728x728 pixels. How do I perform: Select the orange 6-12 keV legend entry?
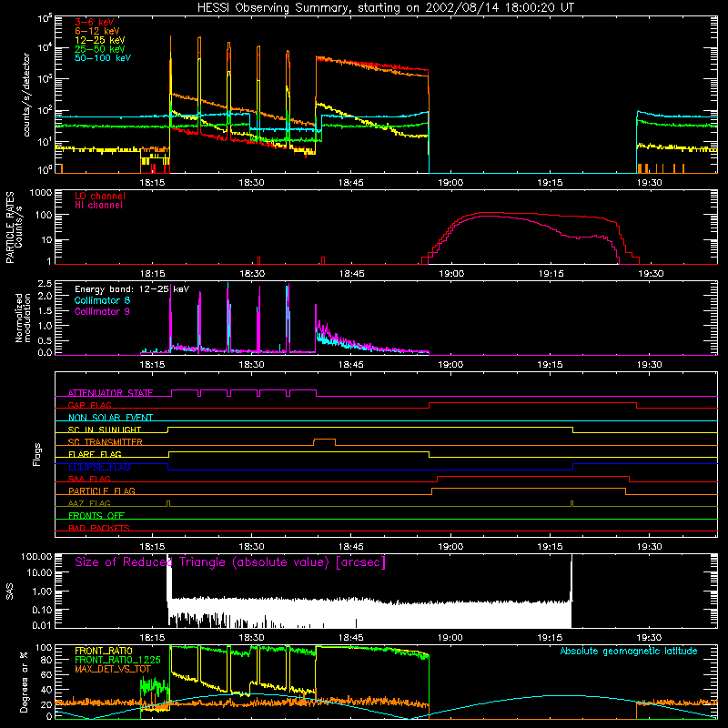coord(97,31)
